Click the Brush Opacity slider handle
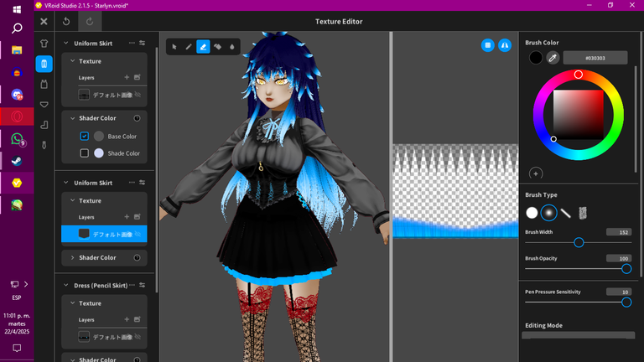Screen dimensions: 644x362 pyautogui.click(x=626, y=269)
